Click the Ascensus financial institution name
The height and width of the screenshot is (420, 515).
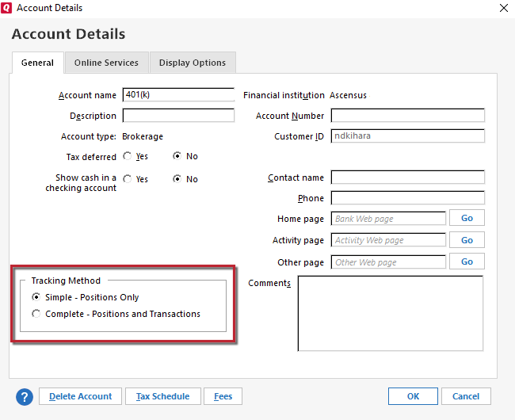(x=348, y=95)
